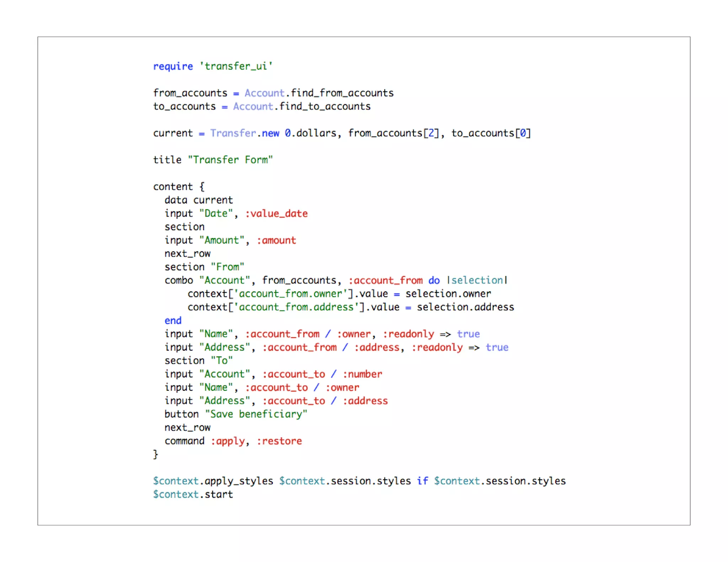
Task: Click the input "Account", :account_to / :number line
Action: tap(273, 374)
